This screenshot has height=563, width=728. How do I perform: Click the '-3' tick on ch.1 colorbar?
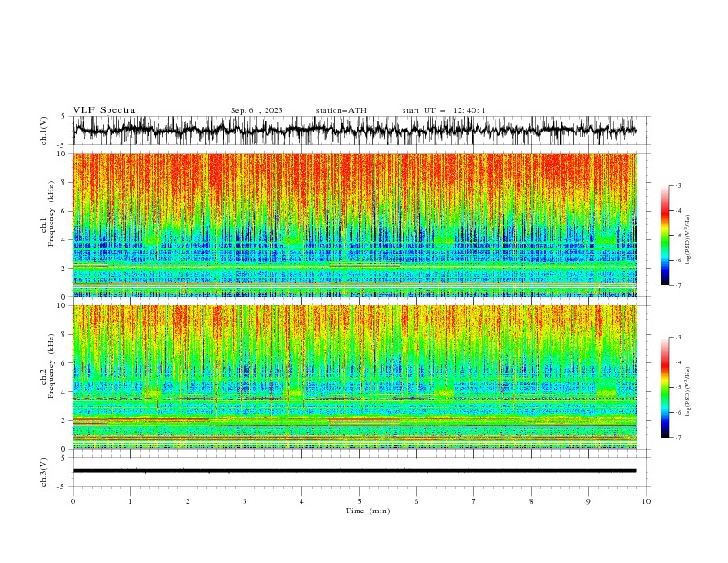(677, 185)
